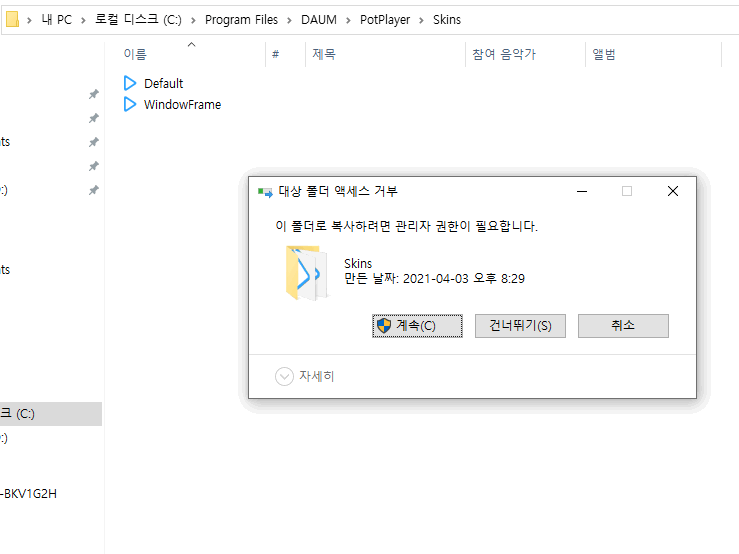Go to 로컬 디스크 (C:) in the address bar

pyautogui.click(x=139, y=20)
